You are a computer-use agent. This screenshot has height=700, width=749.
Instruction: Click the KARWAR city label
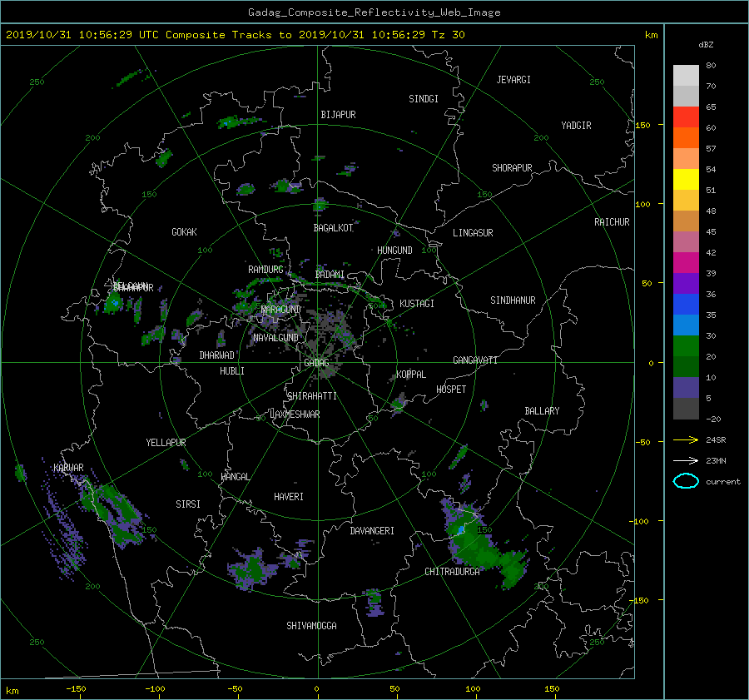tap(68, 468)
